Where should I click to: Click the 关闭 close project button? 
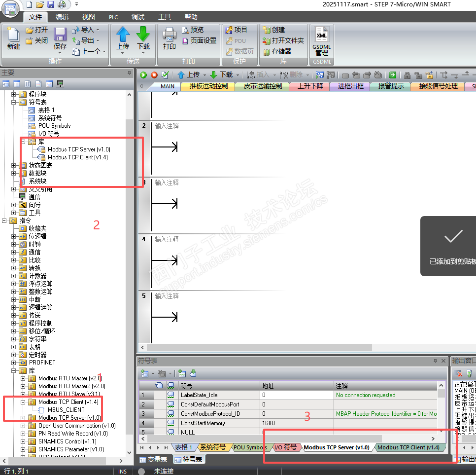tap(37, 41)
